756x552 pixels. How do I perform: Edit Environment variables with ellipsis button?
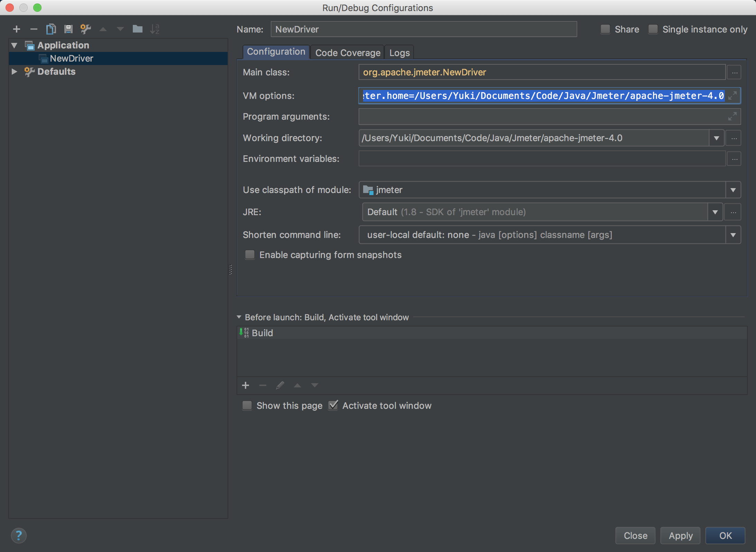(734, 159)
